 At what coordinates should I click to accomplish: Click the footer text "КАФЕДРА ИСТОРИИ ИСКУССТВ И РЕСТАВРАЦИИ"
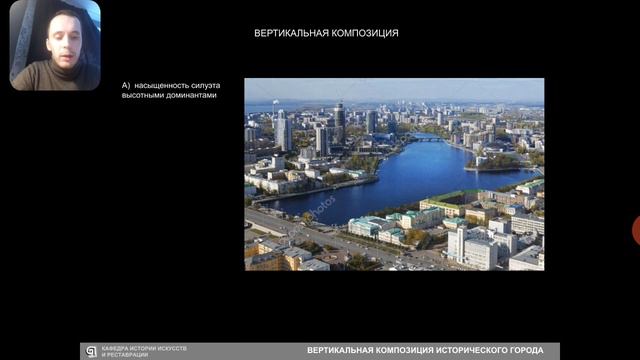click(x=144, y=351)
